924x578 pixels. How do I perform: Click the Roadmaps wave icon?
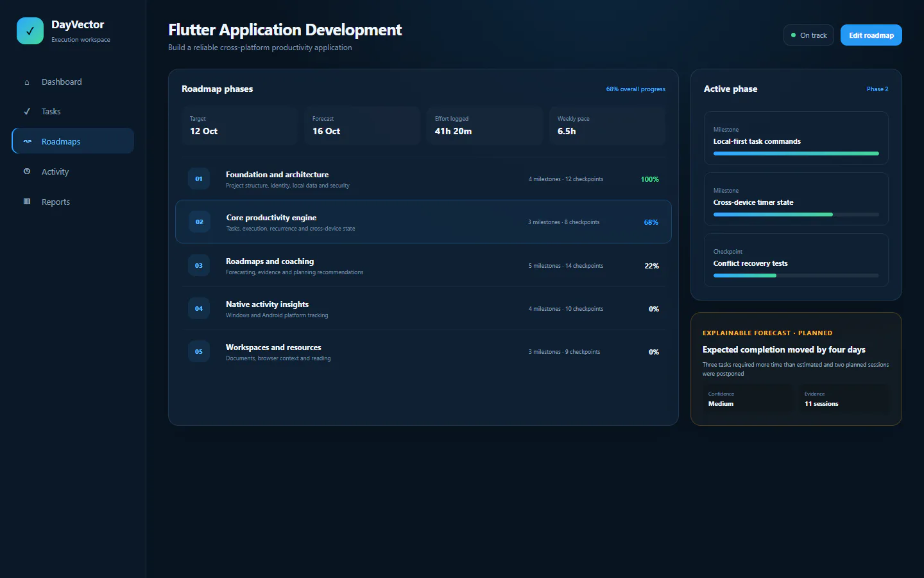(x=28, y=141)
